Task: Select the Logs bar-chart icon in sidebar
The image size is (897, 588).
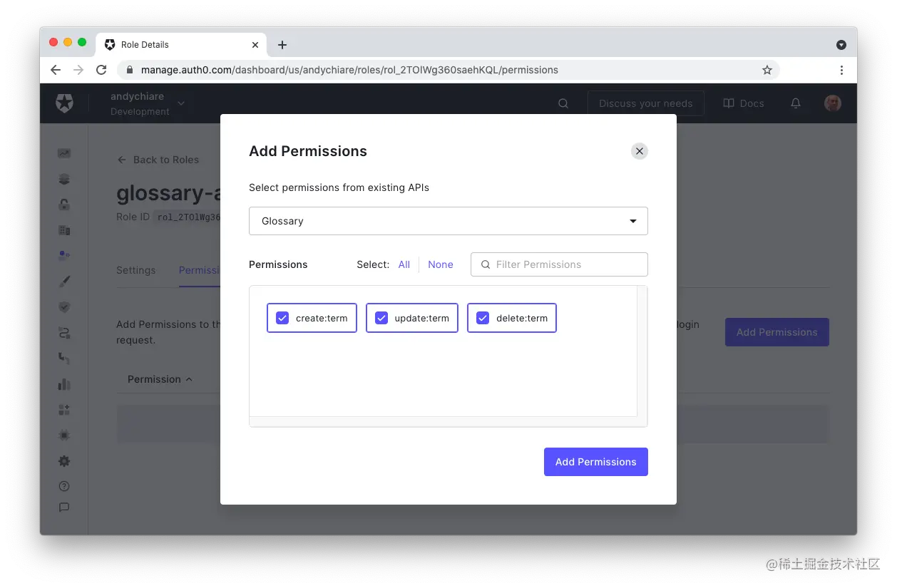Action: click(64, 384)
